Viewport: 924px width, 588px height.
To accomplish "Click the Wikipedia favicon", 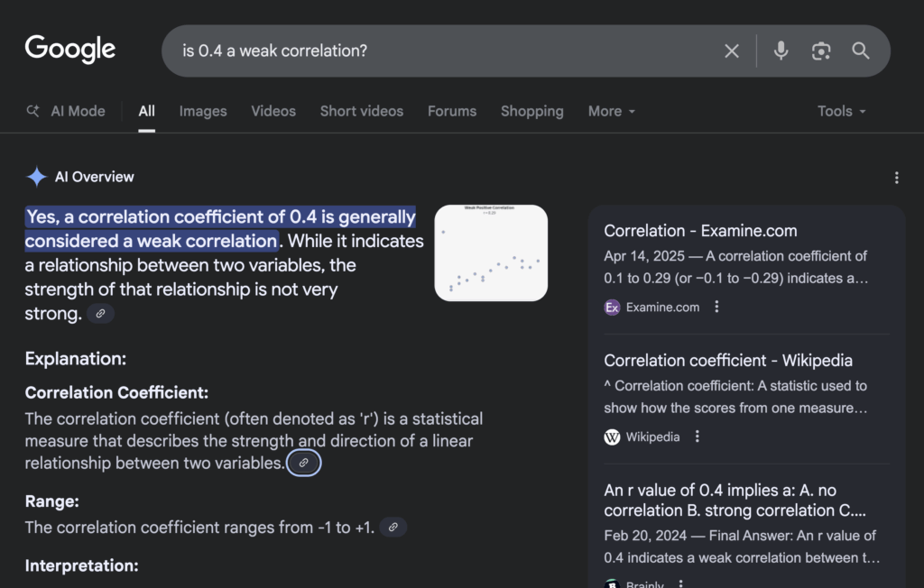I will pos(612,436).
